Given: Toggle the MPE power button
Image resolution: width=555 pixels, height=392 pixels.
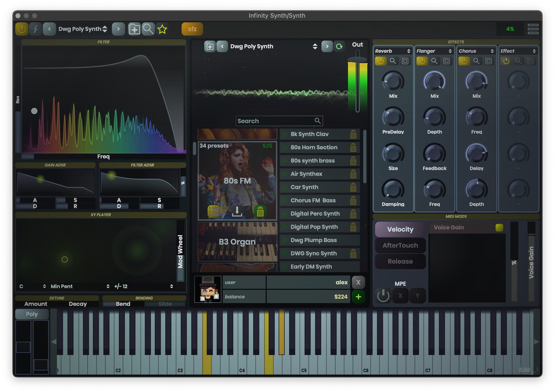Looking at the screenshot, I should coord(384,296).
